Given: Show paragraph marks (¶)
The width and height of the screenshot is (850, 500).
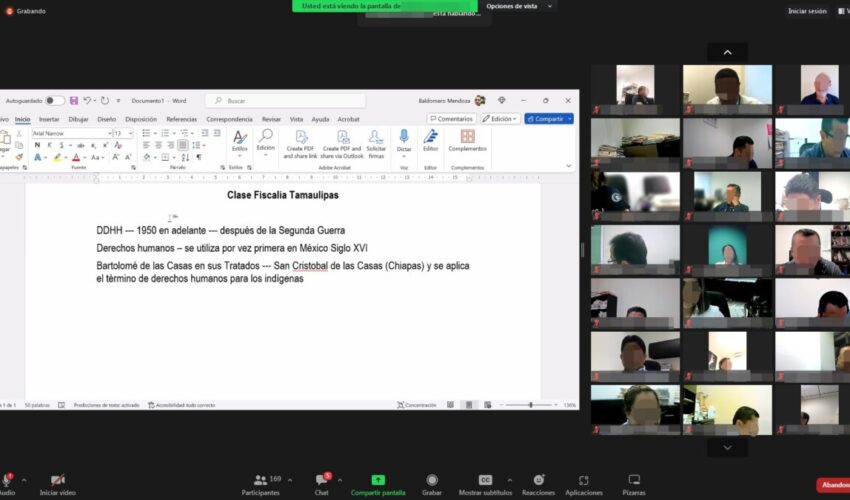Looking at the screenshot, I should 199,157.
